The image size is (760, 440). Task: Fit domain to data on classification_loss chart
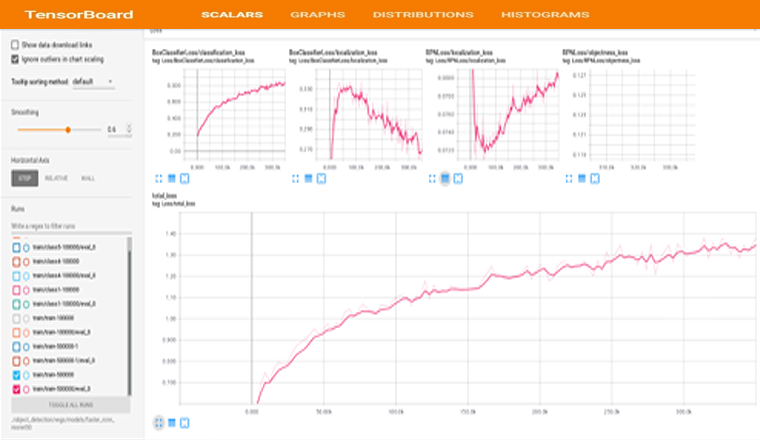[182, 178]
